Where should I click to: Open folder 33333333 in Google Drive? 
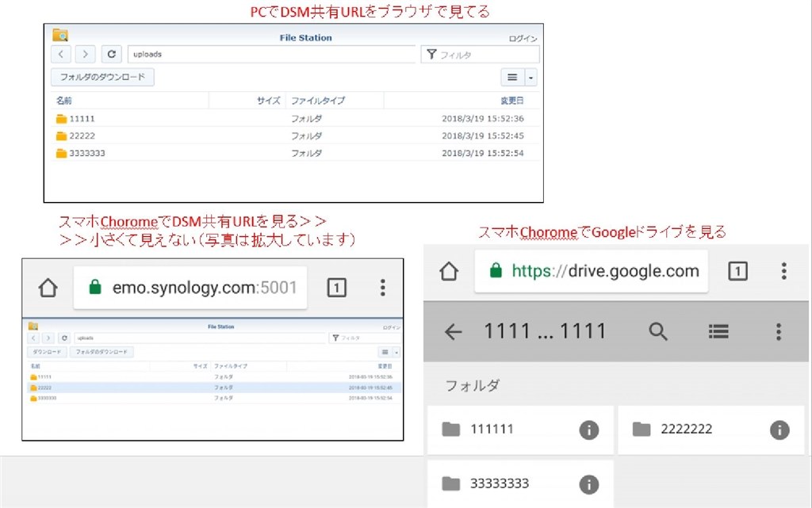520,484
